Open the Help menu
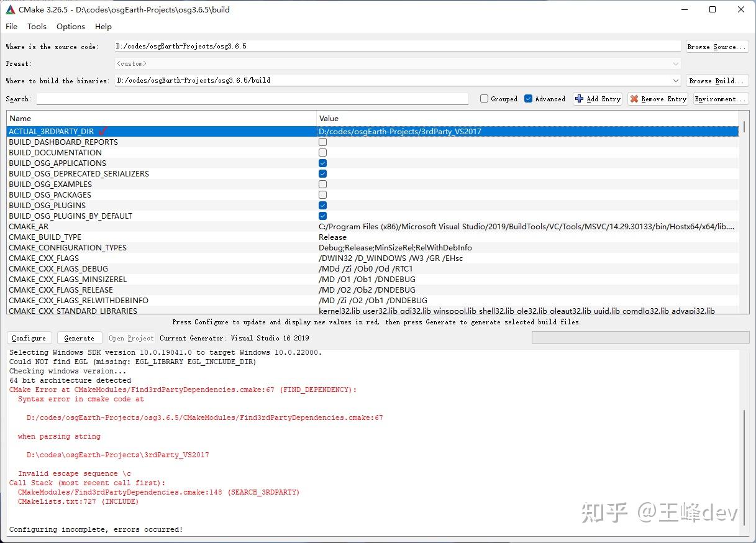 tap(103, 26)
